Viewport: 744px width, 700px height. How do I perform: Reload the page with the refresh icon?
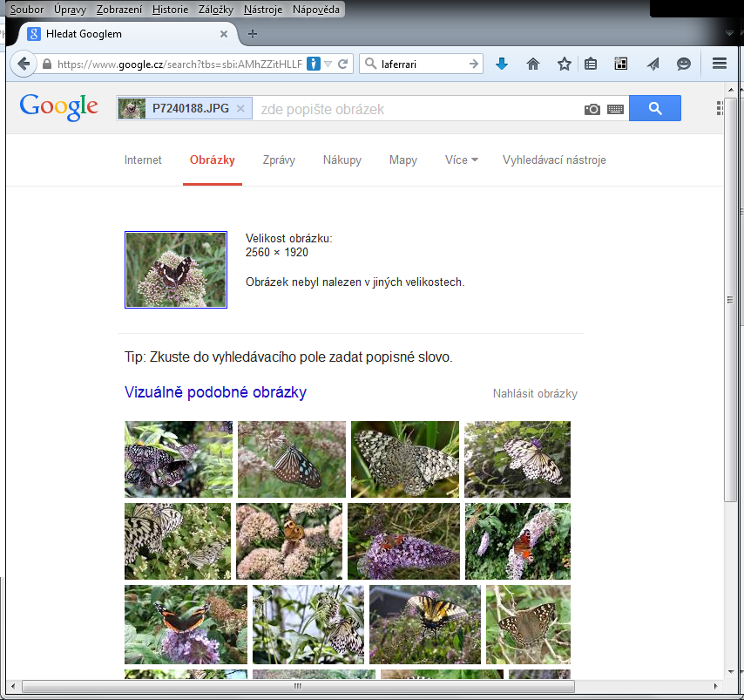tap(343, 64)
